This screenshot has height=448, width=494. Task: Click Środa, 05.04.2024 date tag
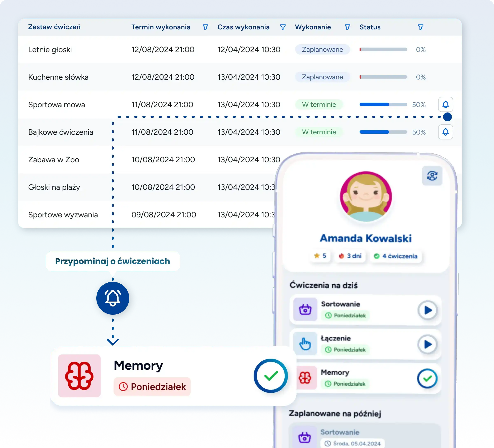tap(352, 444)
